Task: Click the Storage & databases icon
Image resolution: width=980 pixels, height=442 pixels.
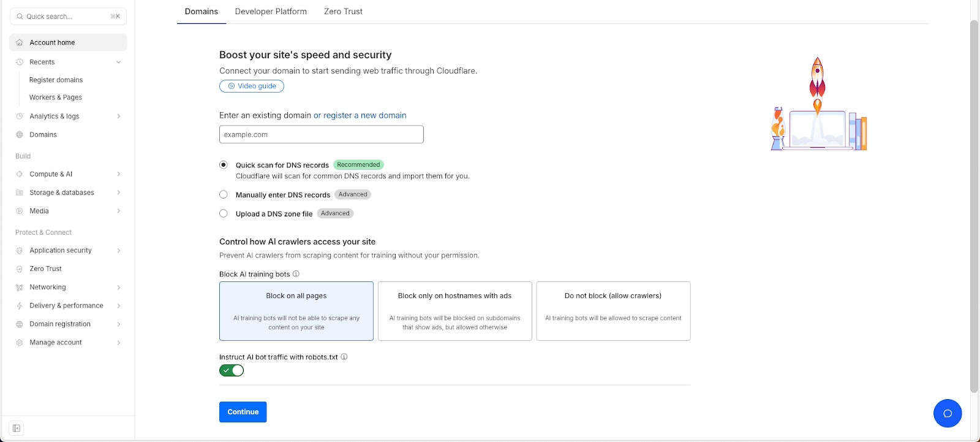Action: click(x=20, y=192)
